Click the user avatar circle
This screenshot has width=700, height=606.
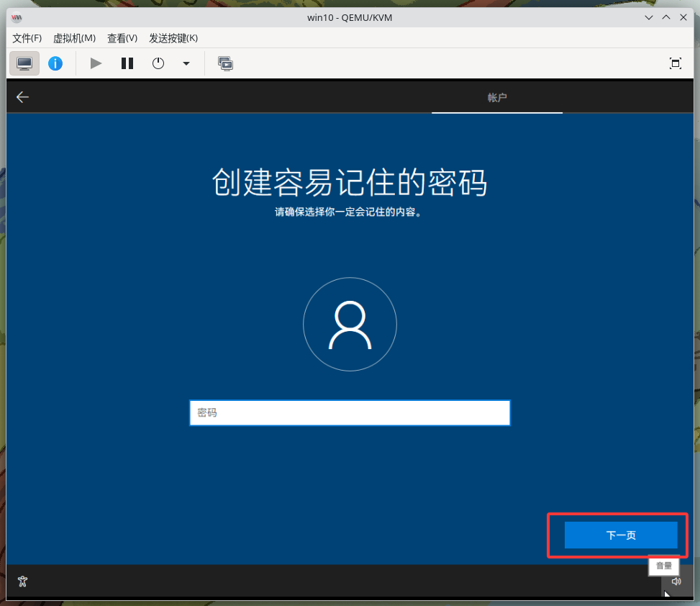[350, 324]
